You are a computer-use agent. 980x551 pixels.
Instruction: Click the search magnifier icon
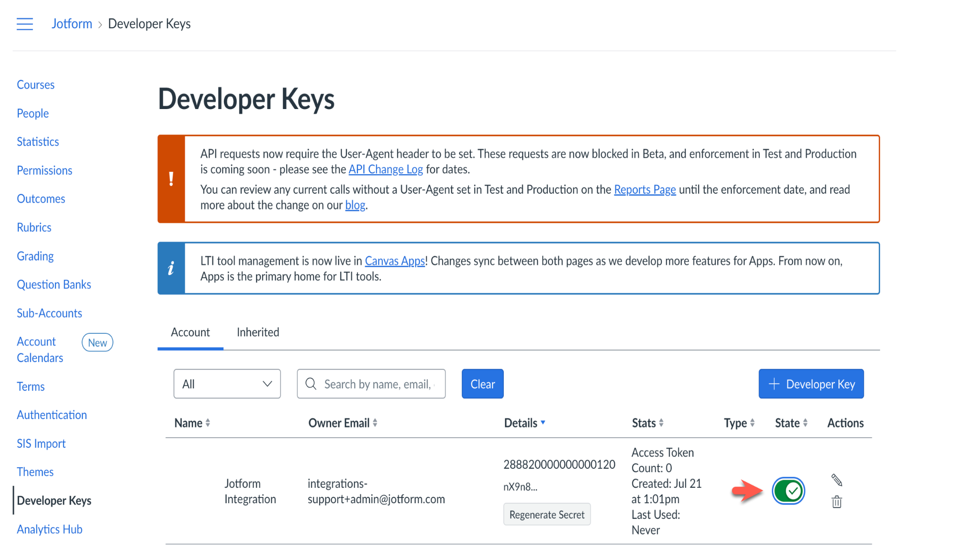point(311,384)
